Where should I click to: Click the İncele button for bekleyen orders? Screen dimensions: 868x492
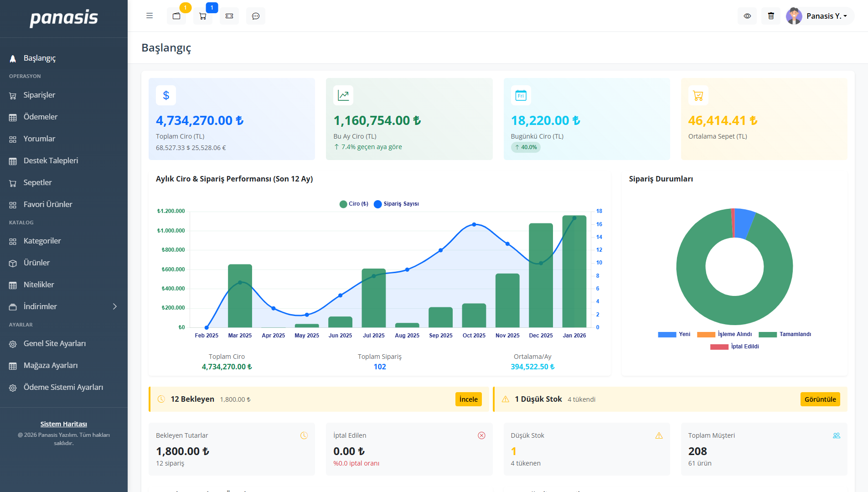468,399
